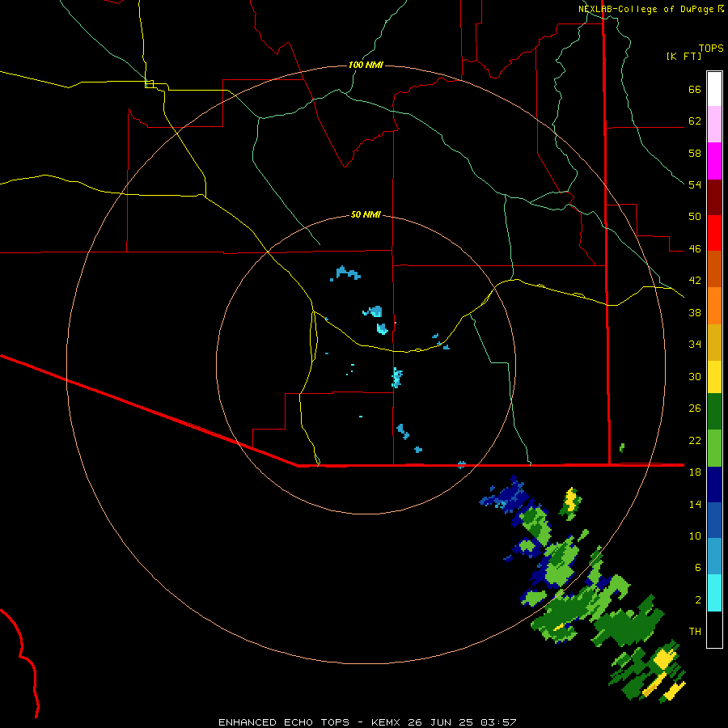Click the 54 legend value

coord(695,184)
